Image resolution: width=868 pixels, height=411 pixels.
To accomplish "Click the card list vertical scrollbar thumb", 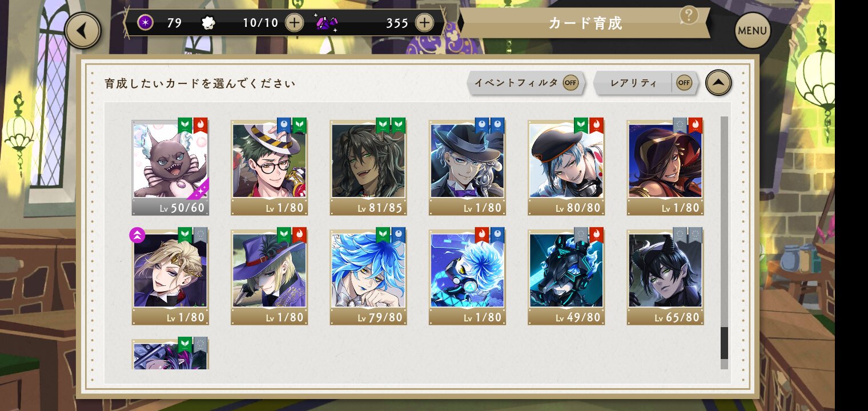I will click(724, 343).
